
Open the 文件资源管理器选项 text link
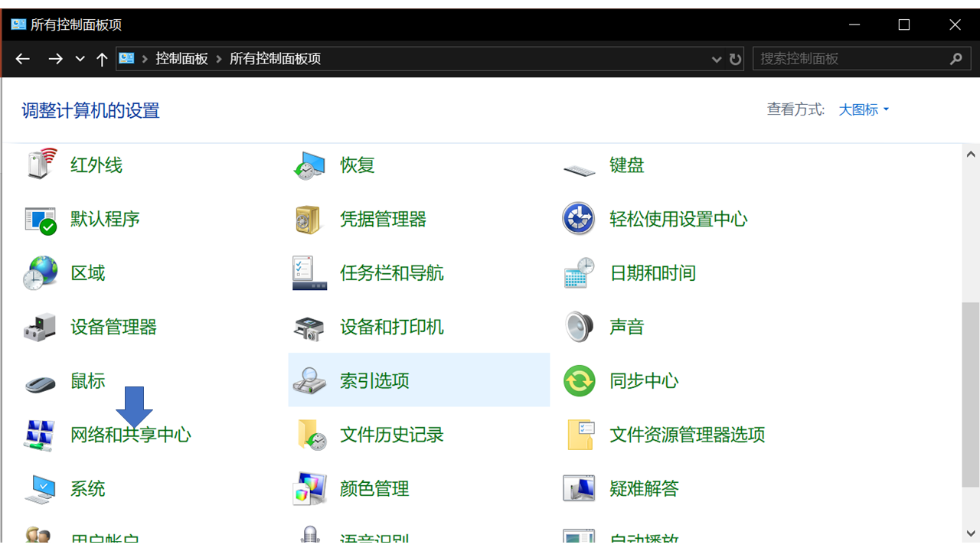tap(688, 435)
